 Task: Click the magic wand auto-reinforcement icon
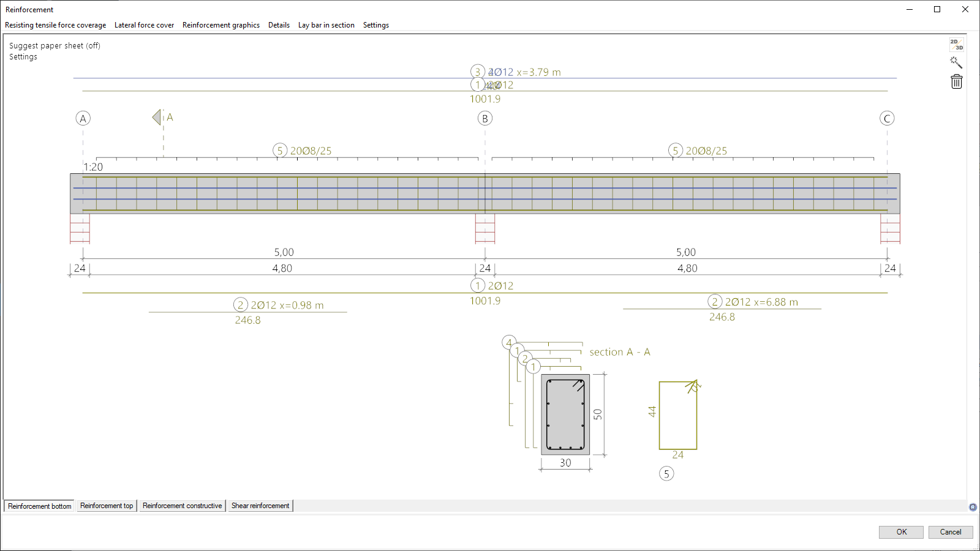tap(956, 62)
